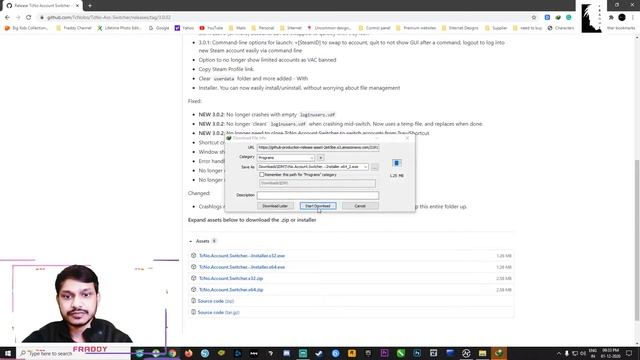Cancel the Download File Info dialog

click(360, 206)
